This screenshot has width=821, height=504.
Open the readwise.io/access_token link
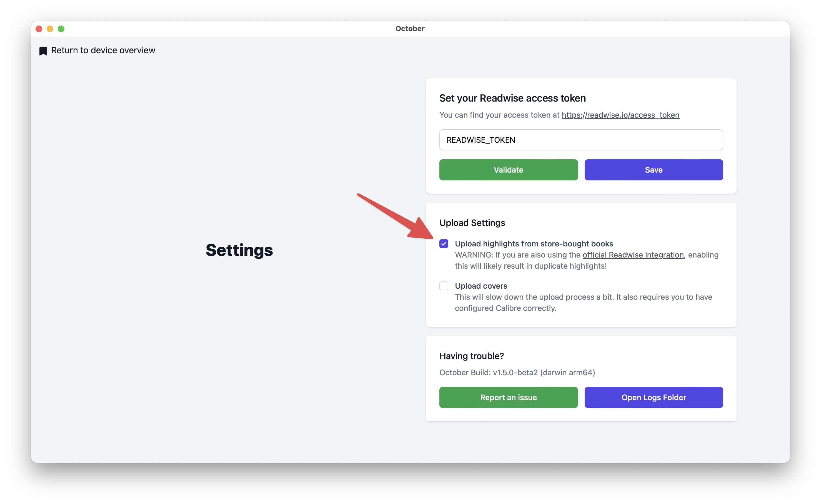tap(620, 115)
